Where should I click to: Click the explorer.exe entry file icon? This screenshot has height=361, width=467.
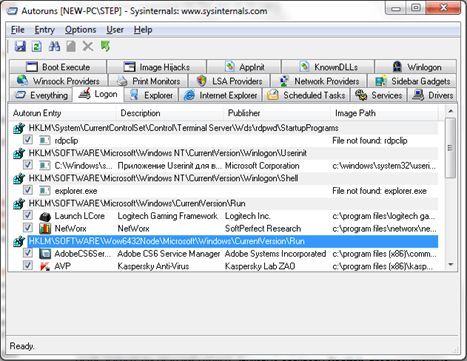pyautogui.click(x=45, y=191)
